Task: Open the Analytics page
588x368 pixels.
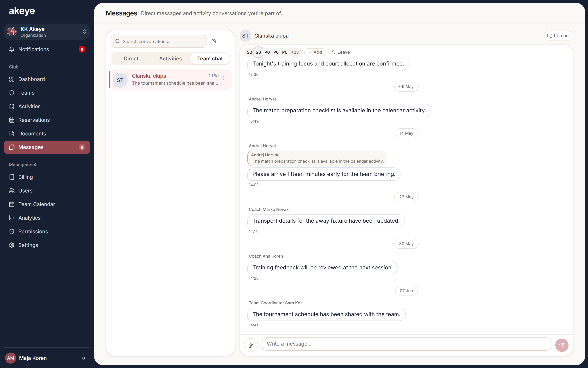Action: [47, 218]
